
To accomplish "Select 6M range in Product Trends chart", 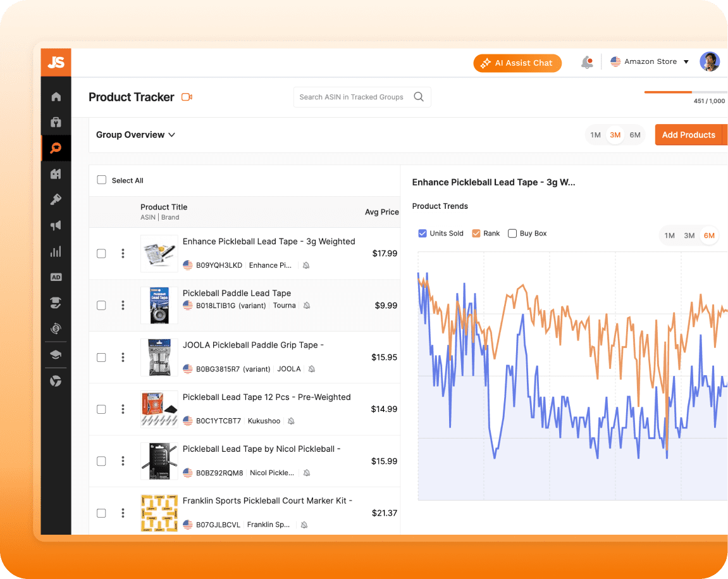I will (x=709, y=235).
